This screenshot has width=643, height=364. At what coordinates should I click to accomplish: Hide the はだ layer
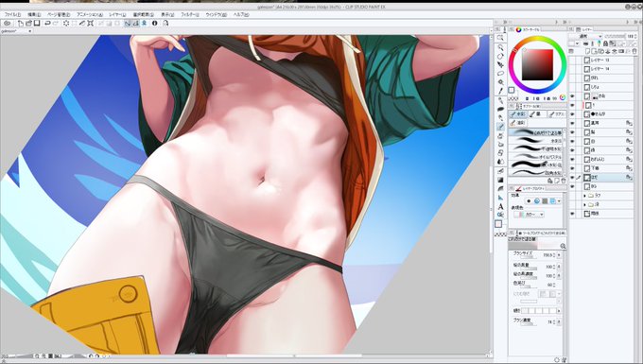pos(572,178)
